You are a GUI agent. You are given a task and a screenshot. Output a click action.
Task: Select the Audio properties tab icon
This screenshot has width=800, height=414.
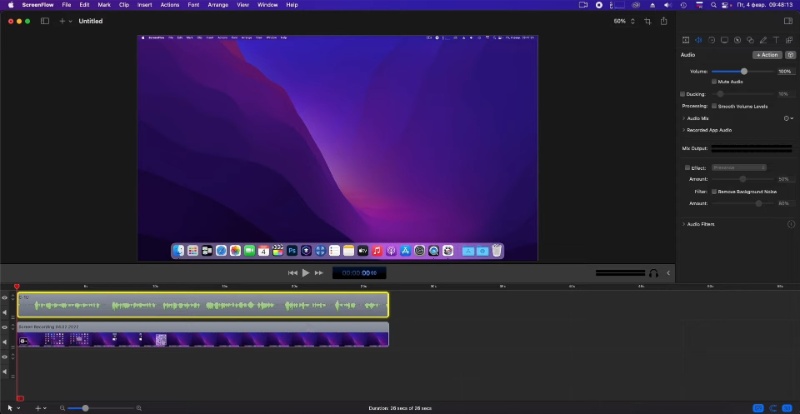(698, 40)
